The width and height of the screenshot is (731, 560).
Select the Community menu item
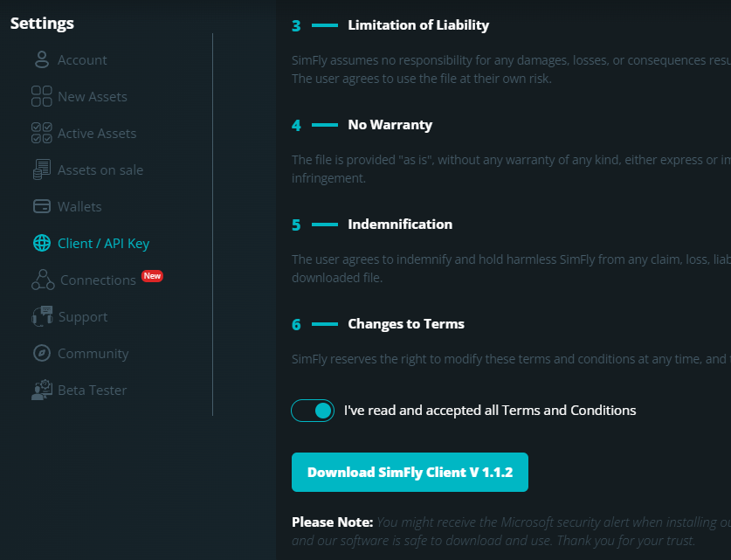tap(93, 354)
